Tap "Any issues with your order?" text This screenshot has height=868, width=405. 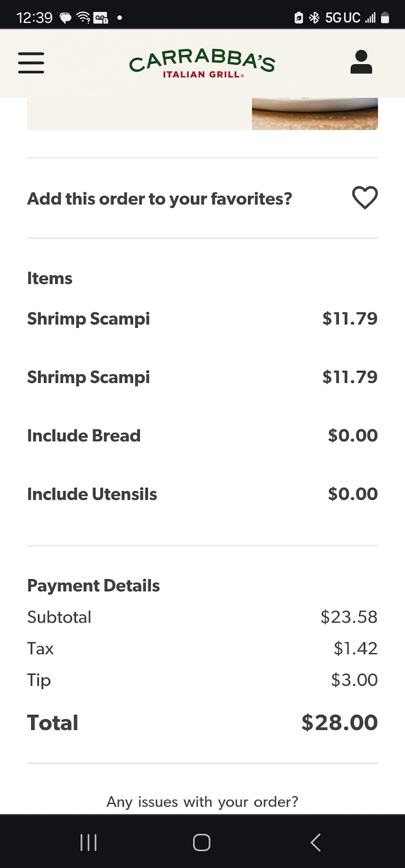202,802
